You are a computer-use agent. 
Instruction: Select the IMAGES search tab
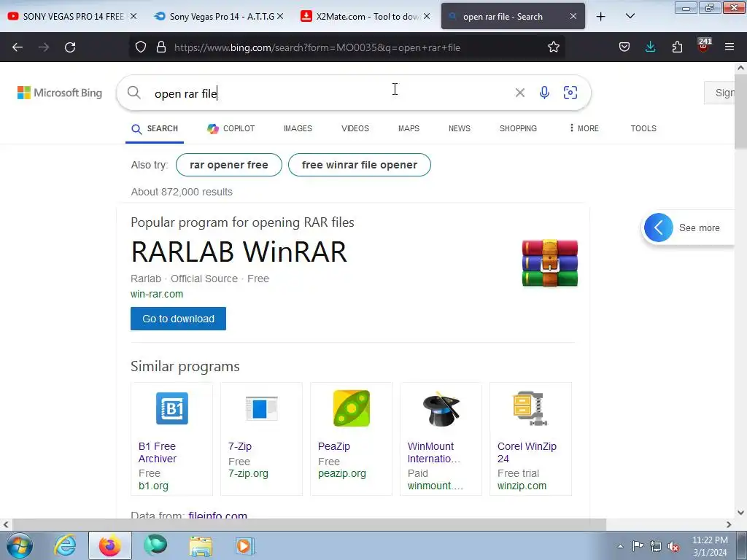point(298,128)
